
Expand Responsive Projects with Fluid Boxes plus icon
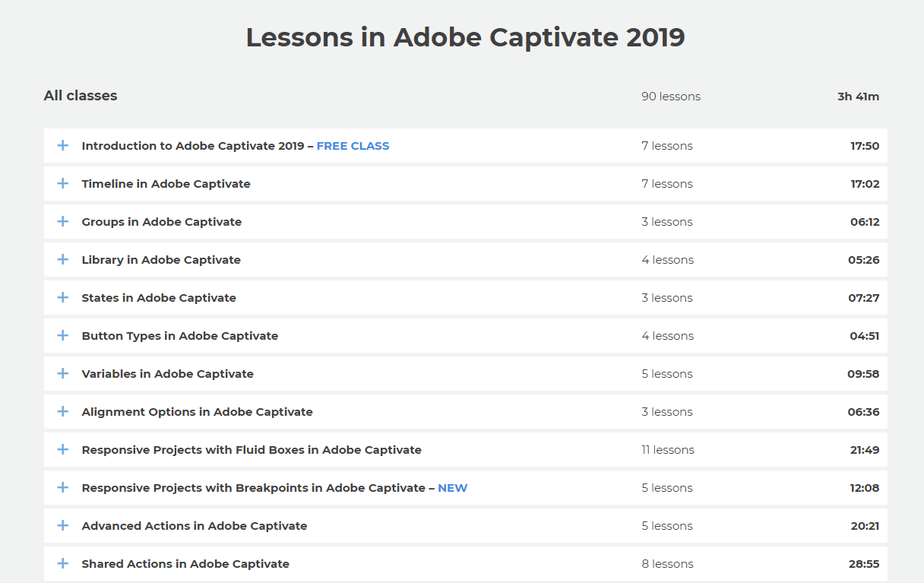coord(63,449)
